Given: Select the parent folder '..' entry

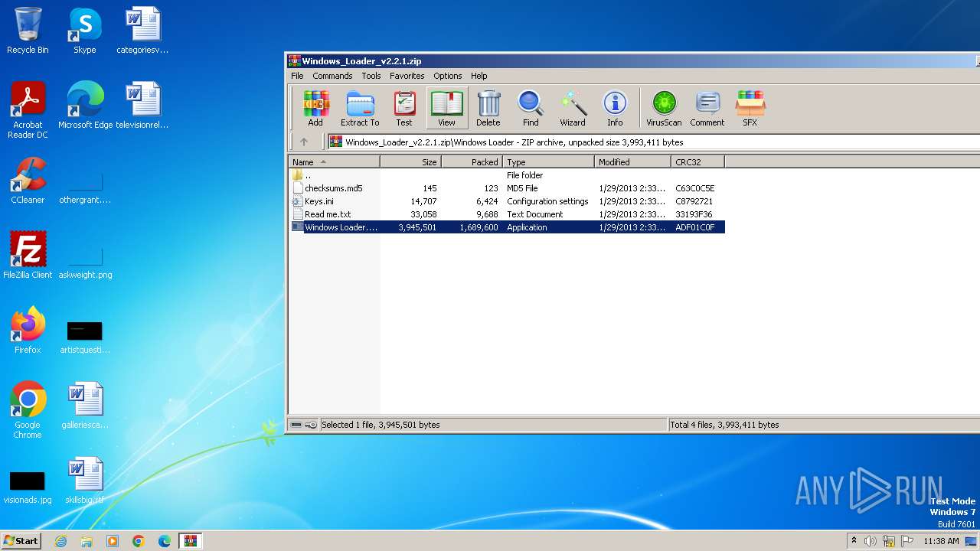Looking at the screenshot, I should [507, 175].
